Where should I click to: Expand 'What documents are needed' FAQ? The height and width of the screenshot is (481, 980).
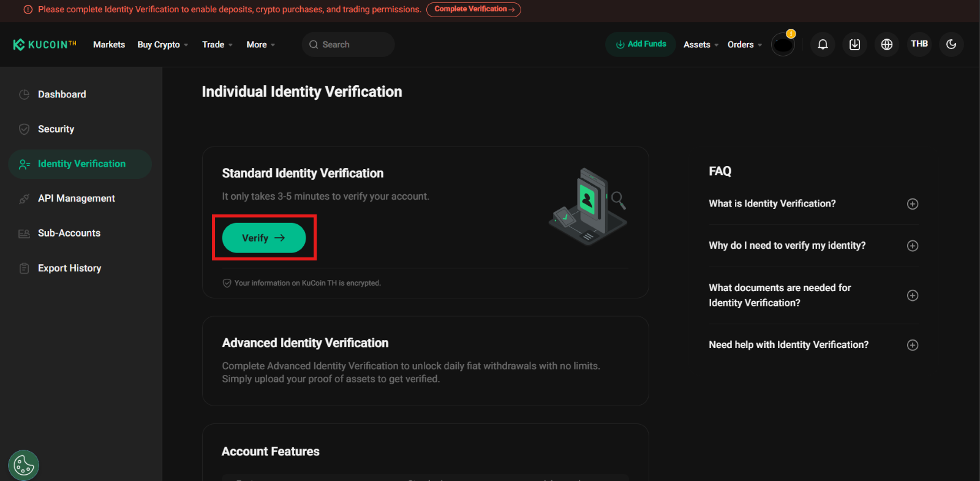912,295
